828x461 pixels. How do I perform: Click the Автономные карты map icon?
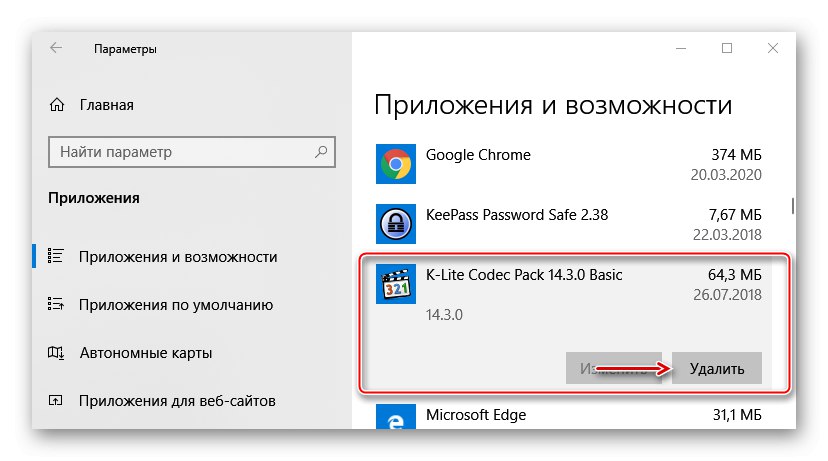(57, 353)
